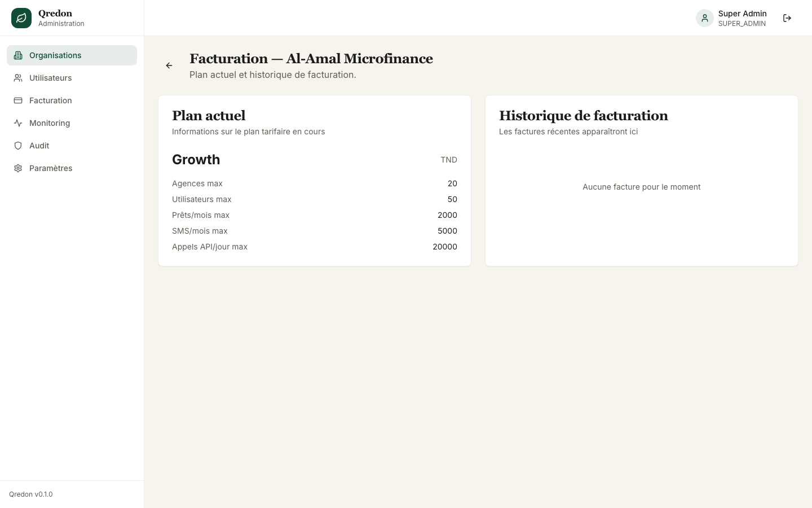Click the Aucune facture pour le moment message
The image size is (812, 508).
point(642,187)
